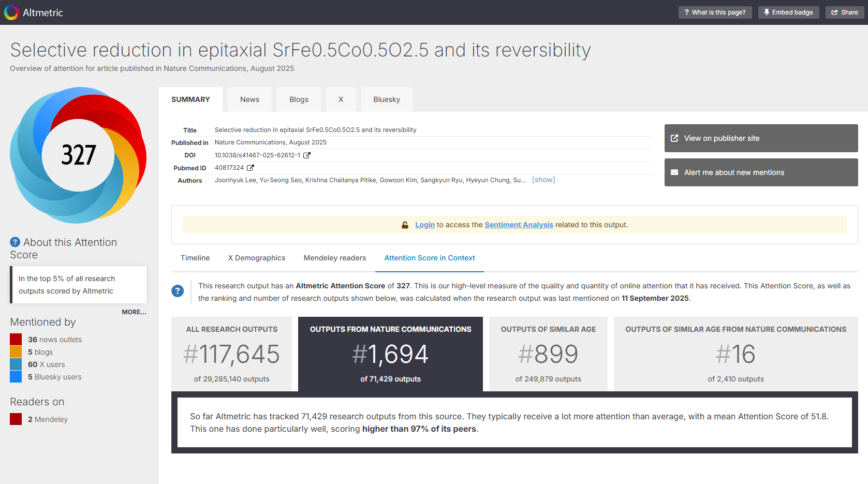Open the 5 blogs link
Screen dimensions: 868x484
[x=40, y=352]
